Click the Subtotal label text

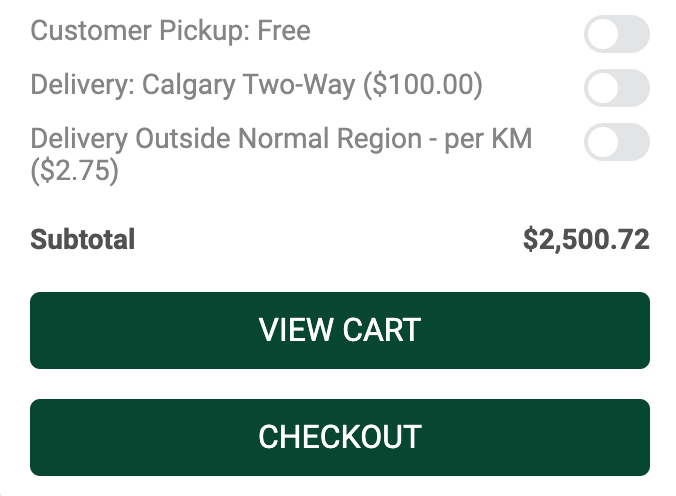[x=83, y=240]
